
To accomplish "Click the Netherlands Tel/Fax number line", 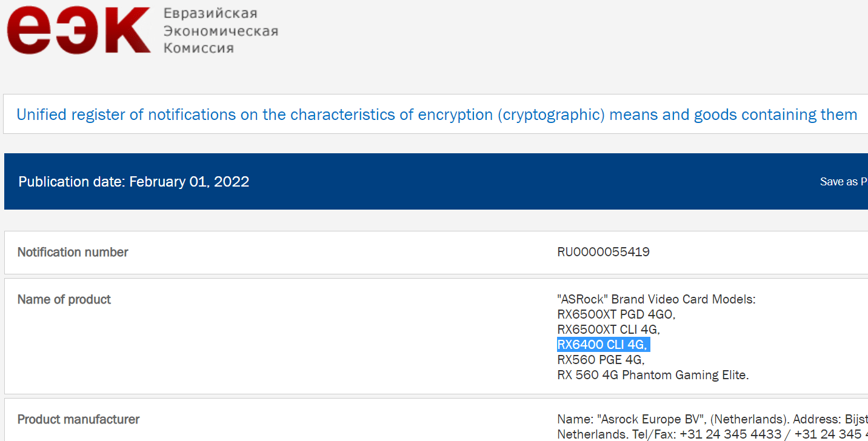I will pyautogui.click(x=709, y=434).
